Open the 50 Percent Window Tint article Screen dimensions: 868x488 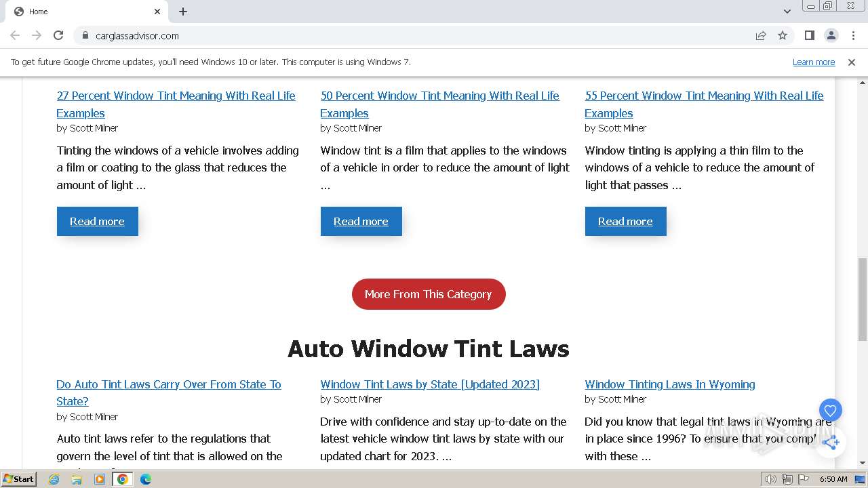click(439, 104)
